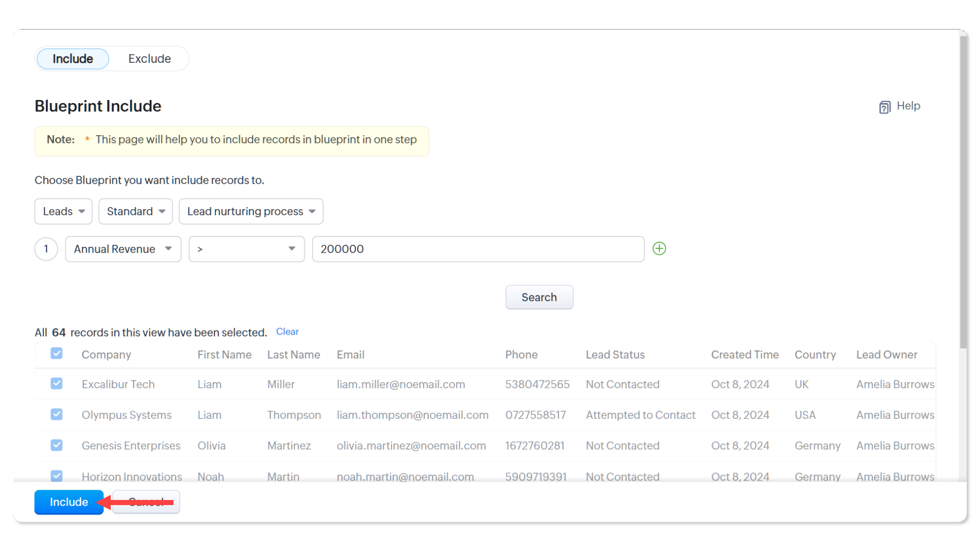The width and height of the screenshot is (980, 551).
Task: Click the blue Include button
Action: (x=69, y=502)
